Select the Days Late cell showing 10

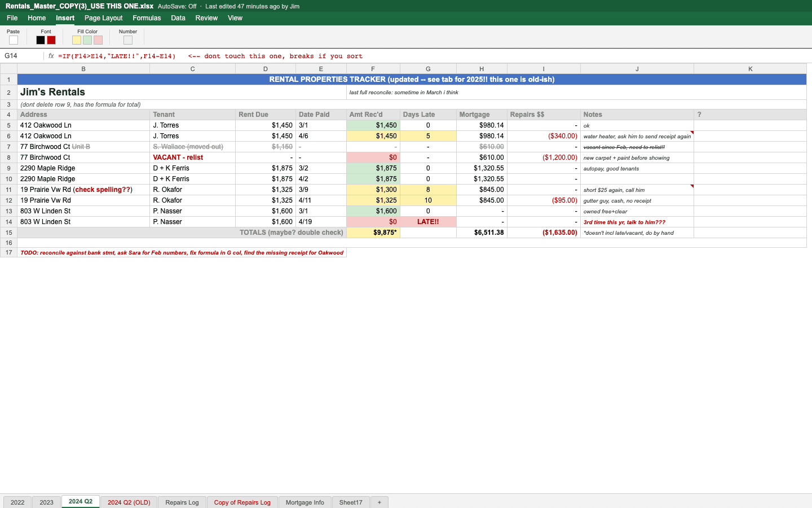point(428,200)
